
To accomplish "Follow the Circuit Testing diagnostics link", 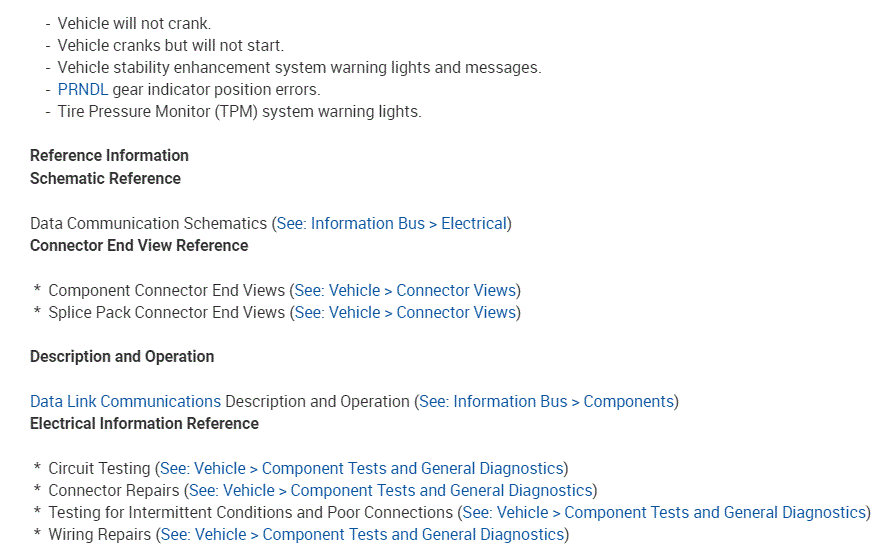I will tap(361, 468).
